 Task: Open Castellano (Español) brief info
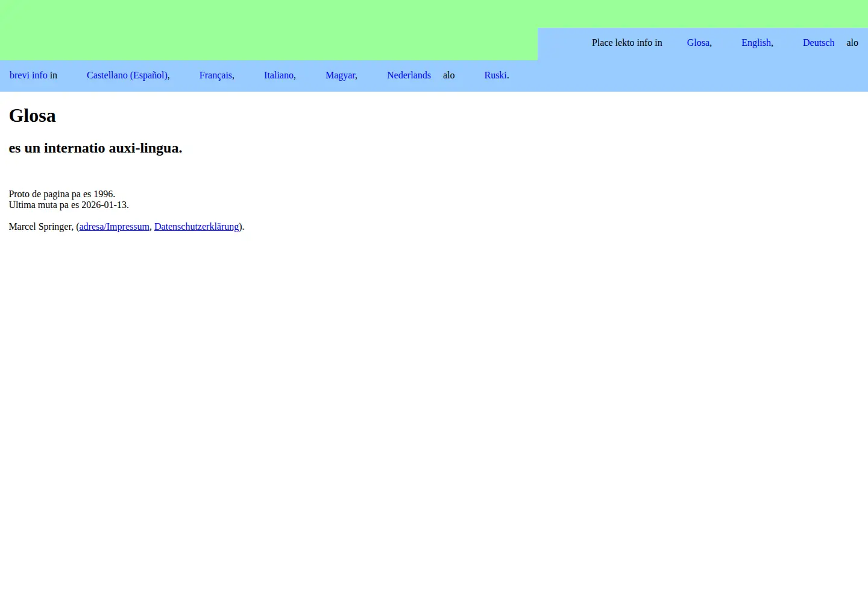(128, 75)
